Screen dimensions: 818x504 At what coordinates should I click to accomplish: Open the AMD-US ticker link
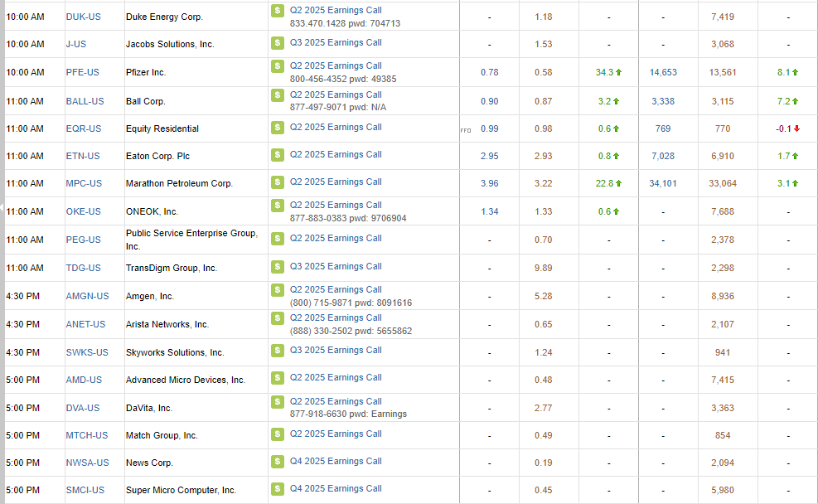coord(84,380)
